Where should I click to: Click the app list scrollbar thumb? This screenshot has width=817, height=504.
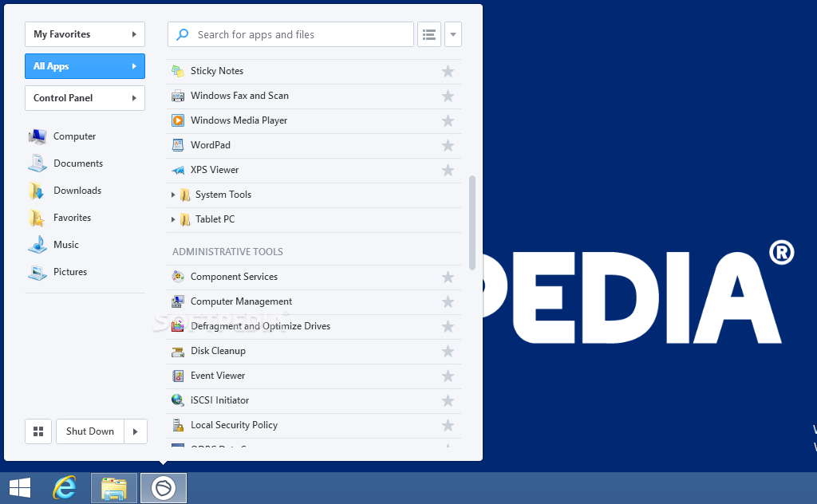click(x=472, y=222)
